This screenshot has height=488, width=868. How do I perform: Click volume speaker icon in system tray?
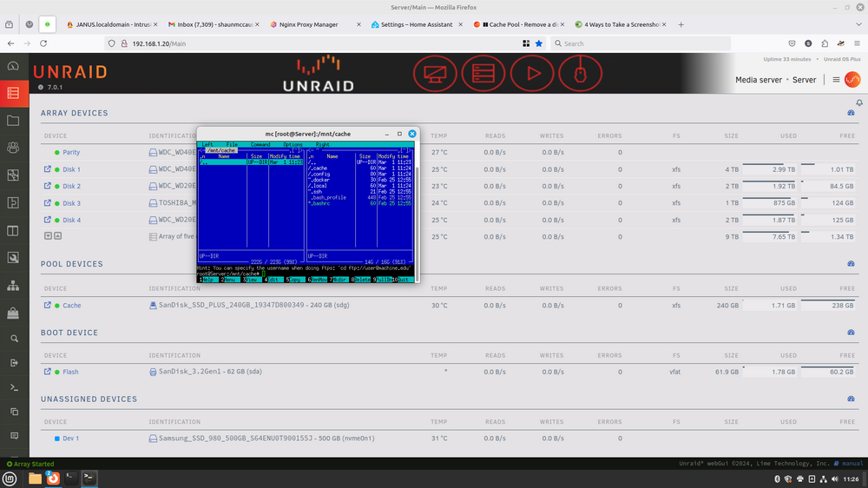pos(835,479)
